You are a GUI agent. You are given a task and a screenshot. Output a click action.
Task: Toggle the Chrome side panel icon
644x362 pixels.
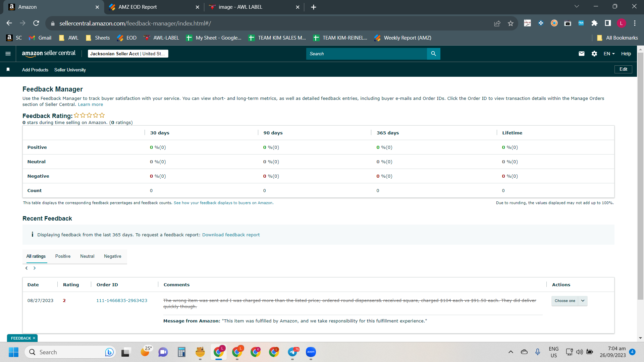pyautogui.click(x=608, y=23)
